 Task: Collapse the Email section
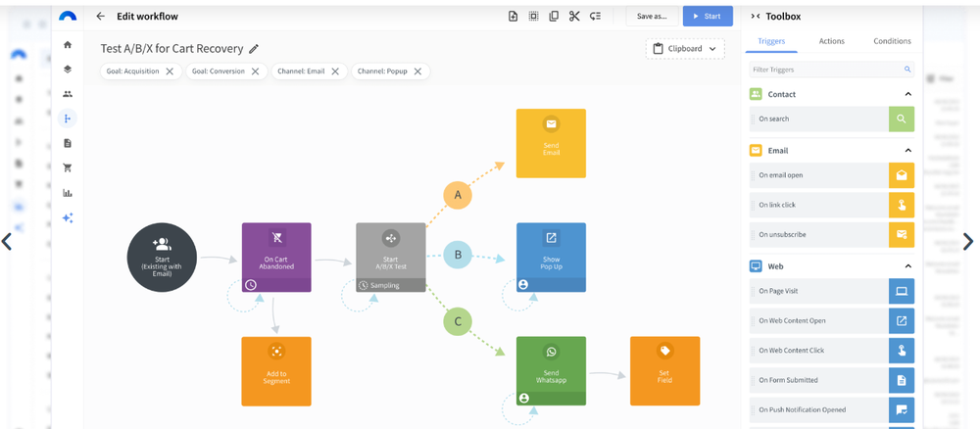[x=907, y=151]
